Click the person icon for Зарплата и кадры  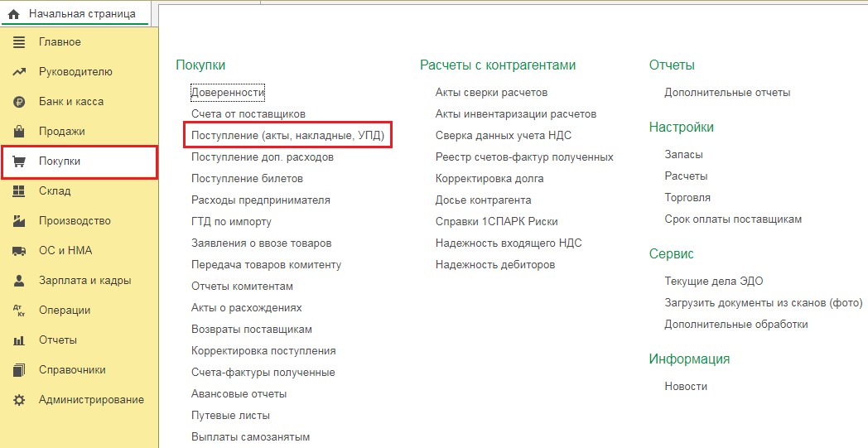tap(19, 281)
